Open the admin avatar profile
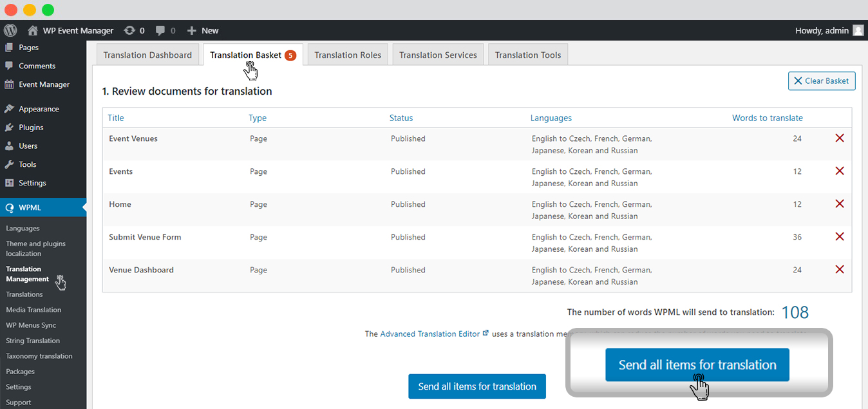The width and height of the screenshot is (868, 409). click(858, 30)
